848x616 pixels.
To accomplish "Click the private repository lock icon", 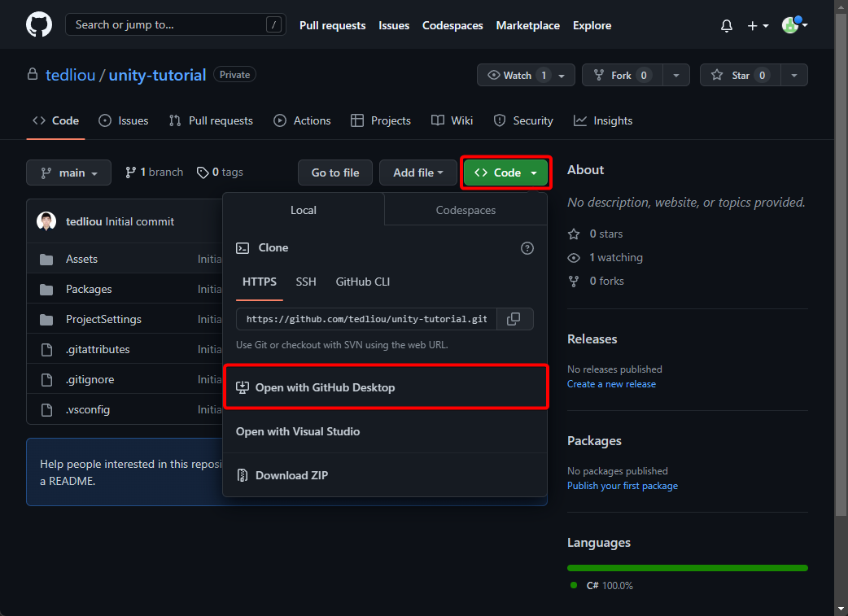I will click(x=33, y=74).
